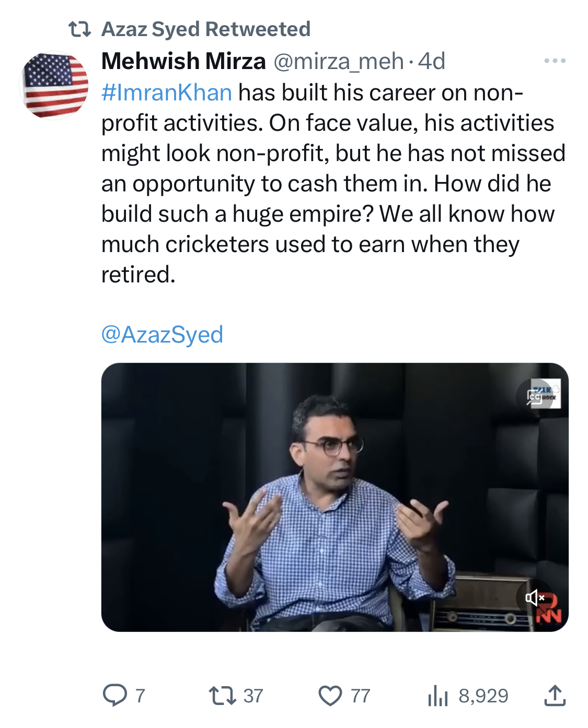Image resolution: width=588 pixels, height=728 pixels.
Task: Tap the share upload icon
Action: click(555, 696)
